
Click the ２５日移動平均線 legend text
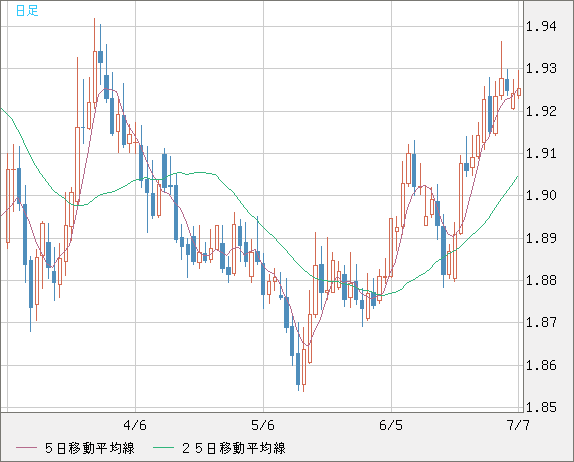tap(234, 448)
